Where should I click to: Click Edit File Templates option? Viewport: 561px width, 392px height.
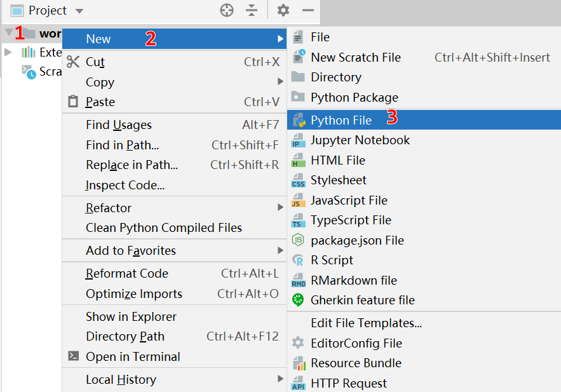[x=366, y=323]
